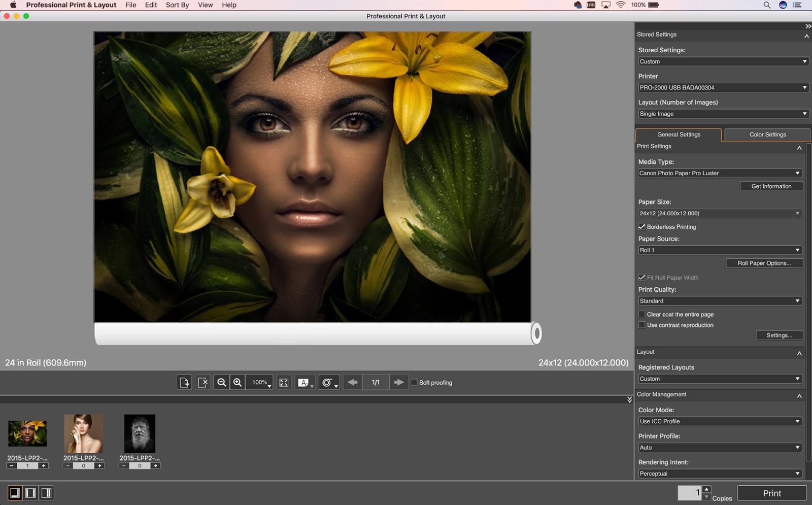
Task: Enable Clear coat the entire page
Action: click(642, 314)
